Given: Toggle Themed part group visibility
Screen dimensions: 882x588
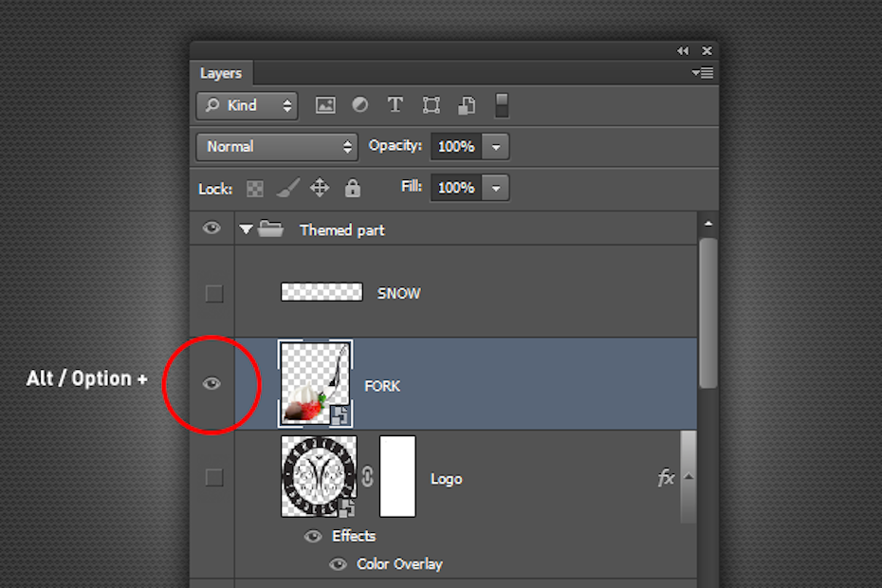Looking at the screenshot, I should [x=212, y=229].
